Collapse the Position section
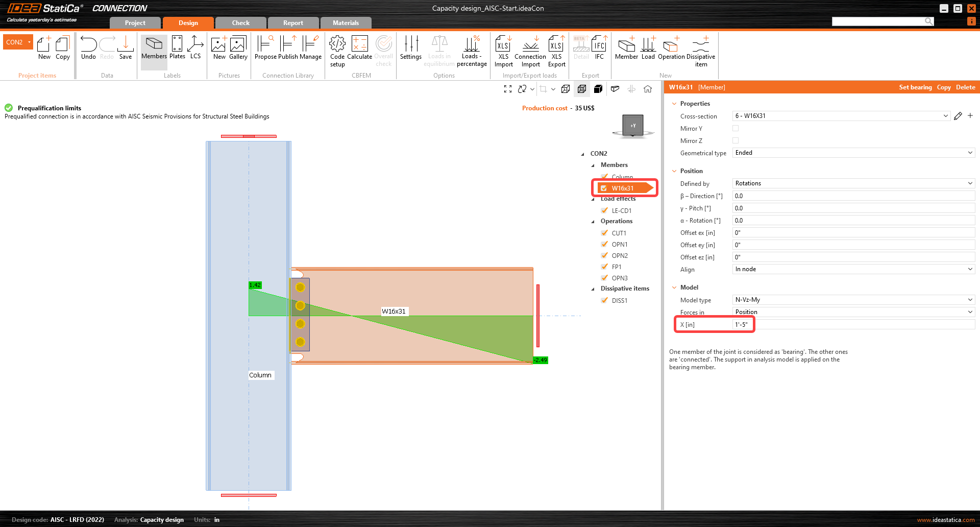Image resolution: width=980 pixels, height=527 pixels. pyautogui.click(x=674, y=171)
